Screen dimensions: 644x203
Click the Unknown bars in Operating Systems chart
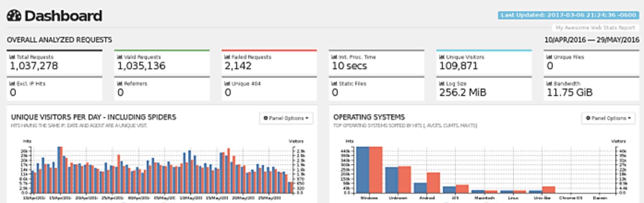point(398,179)
